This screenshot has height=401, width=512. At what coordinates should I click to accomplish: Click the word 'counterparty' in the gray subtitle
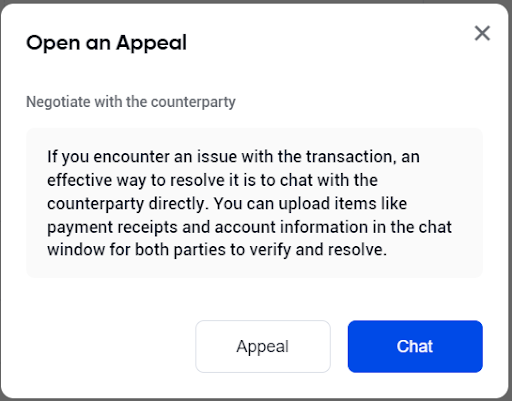(x=193, y=102)
